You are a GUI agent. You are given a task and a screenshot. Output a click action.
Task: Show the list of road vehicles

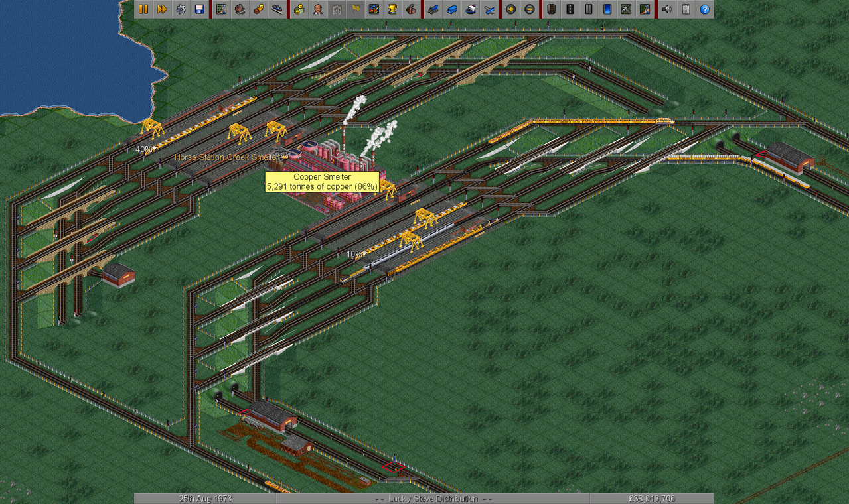(x=452, y=9)
